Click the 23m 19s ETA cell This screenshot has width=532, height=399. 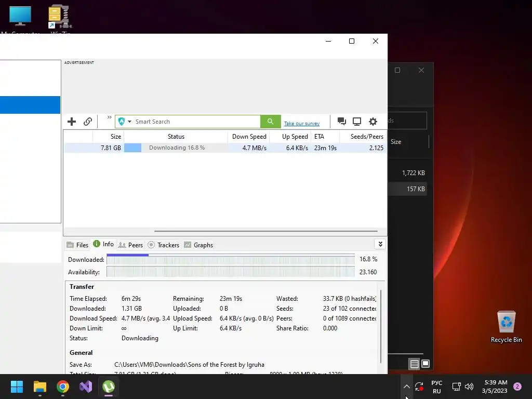pos(325,148)
